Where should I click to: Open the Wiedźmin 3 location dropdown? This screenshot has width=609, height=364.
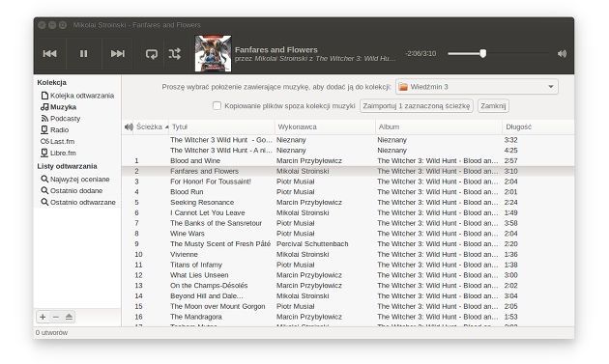[x=477, y=87]
